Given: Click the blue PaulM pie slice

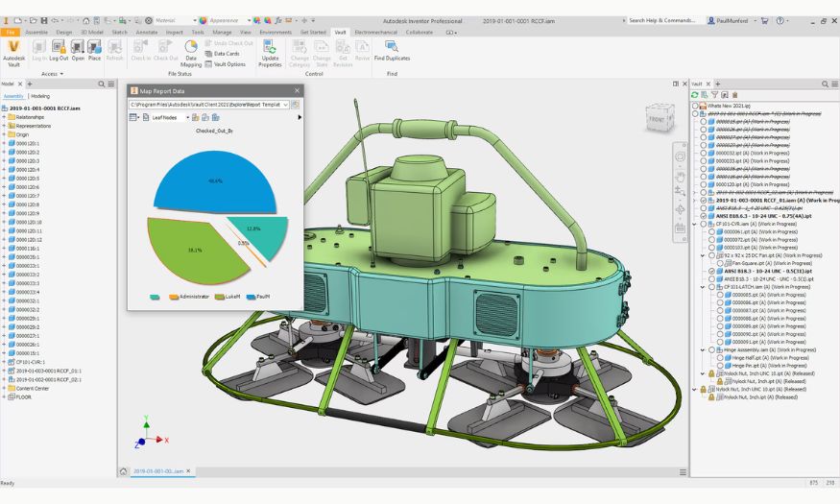Looking at the screenshot, I should point(214,181).
